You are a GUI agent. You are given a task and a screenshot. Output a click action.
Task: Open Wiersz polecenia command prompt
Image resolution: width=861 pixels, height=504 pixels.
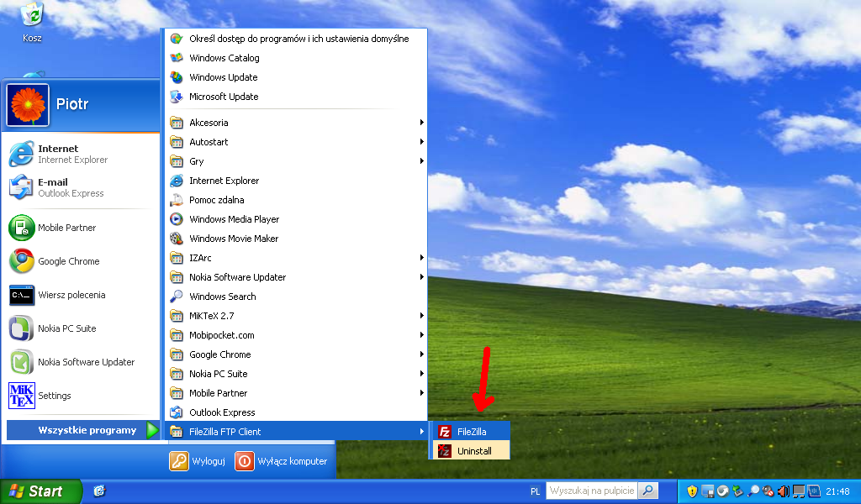(81, 295)
